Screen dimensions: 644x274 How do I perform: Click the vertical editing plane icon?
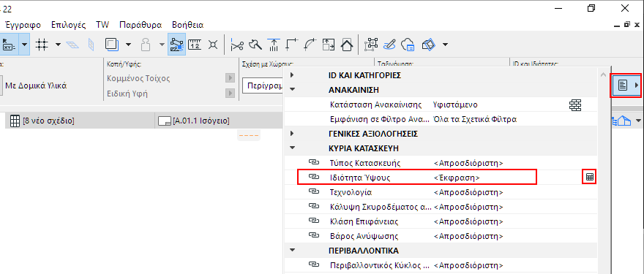(91, 45)
